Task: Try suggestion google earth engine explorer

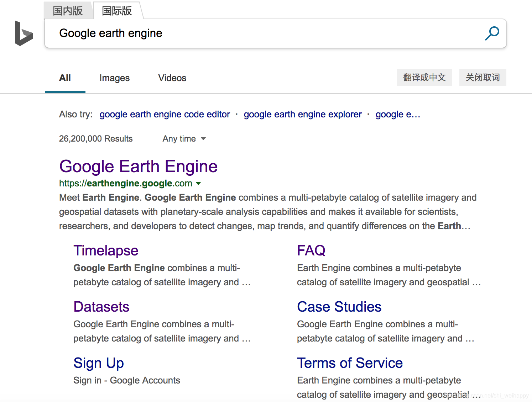Action: coord(303,114)
